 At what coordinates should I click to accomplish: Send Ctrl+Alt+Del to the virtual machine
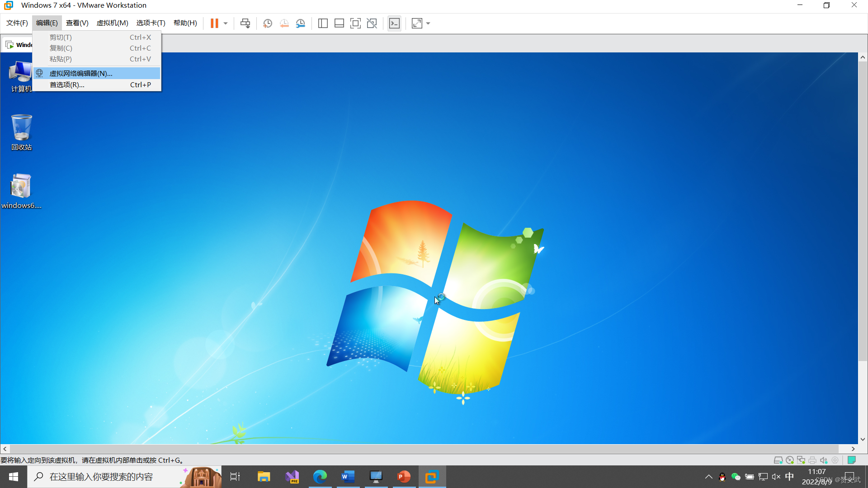245,23
